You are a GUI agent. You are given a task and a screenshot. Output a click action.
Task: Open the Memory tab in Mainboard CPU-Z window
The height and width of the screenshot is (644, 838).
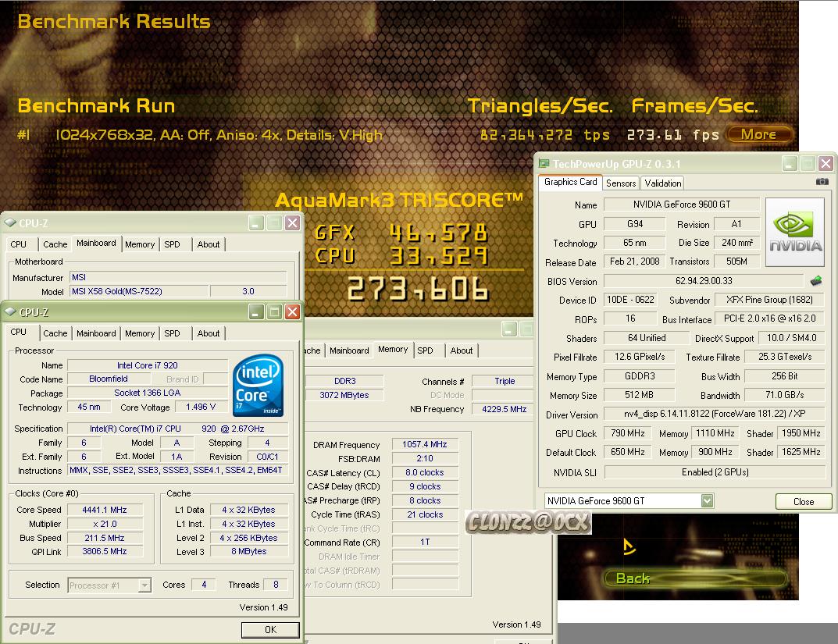pyautogui.click(x=140, y=244)
